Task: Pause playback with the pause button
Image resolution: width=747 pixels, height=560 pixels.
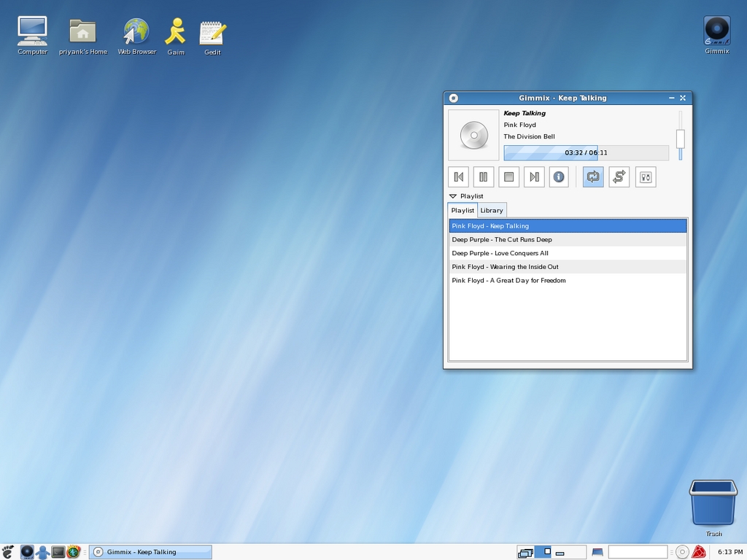Action: click(483, 177)
